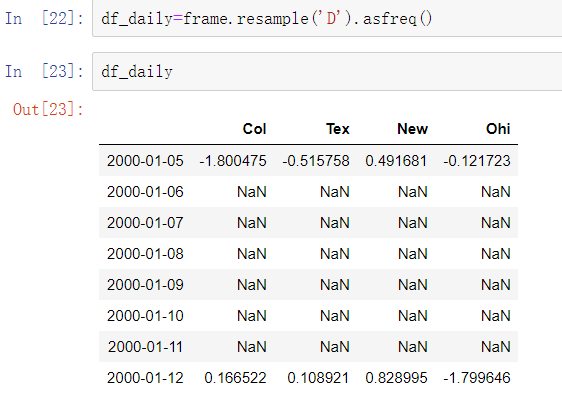Click the New column header

click(412, 129)
